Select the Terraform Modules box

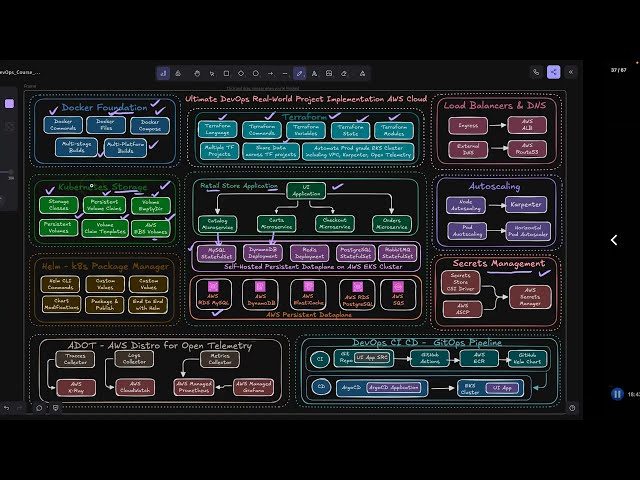pos(393,130)
